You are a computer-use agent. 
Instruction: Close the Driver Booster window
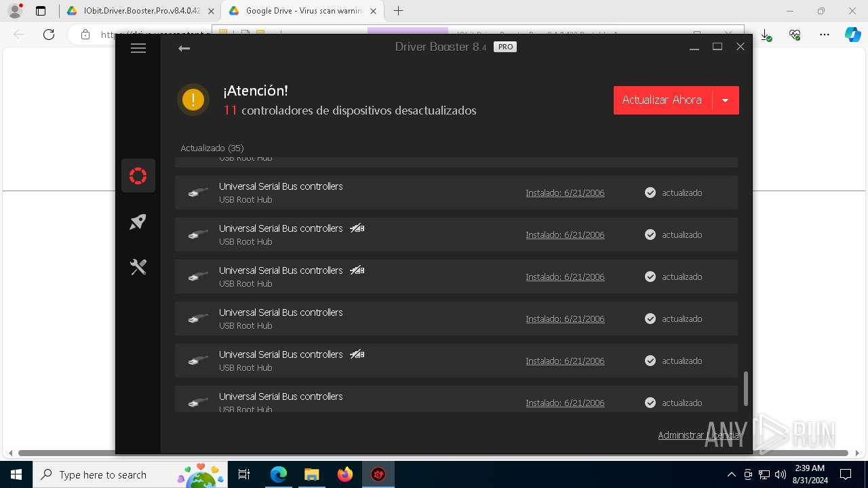pyautogui.click(x=741, y=47)
